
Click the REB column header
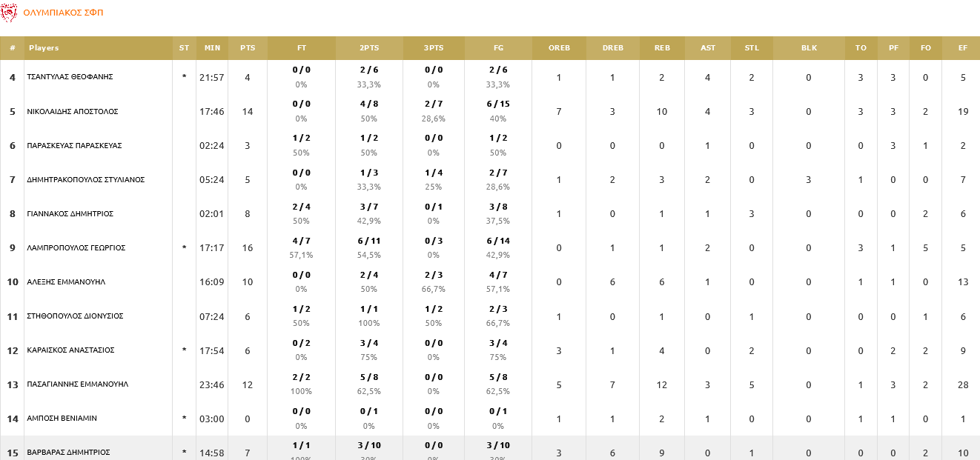point(662,48)
